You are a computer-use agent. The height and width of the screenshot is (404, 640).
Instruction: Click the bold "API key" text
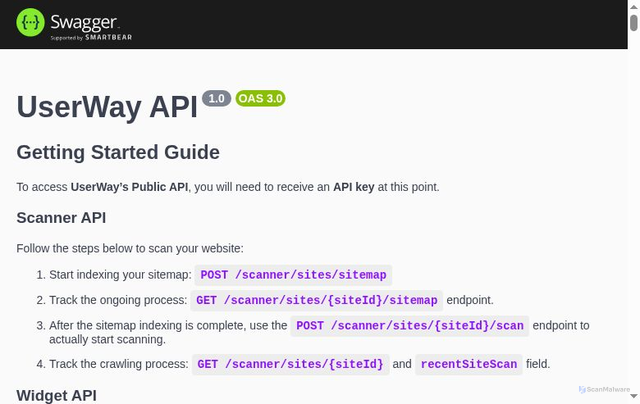pyautogui.click(x=353, y=187)
